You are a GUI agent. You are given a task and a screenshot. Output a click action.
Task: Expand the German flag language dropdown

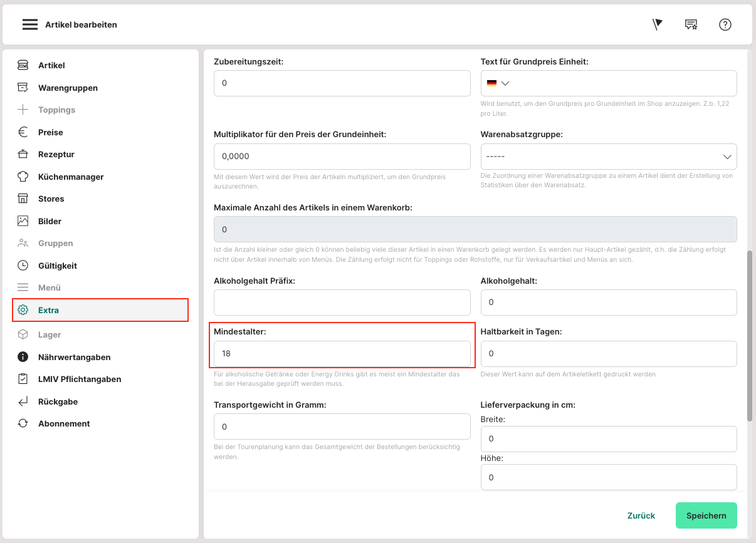[498, 83]
